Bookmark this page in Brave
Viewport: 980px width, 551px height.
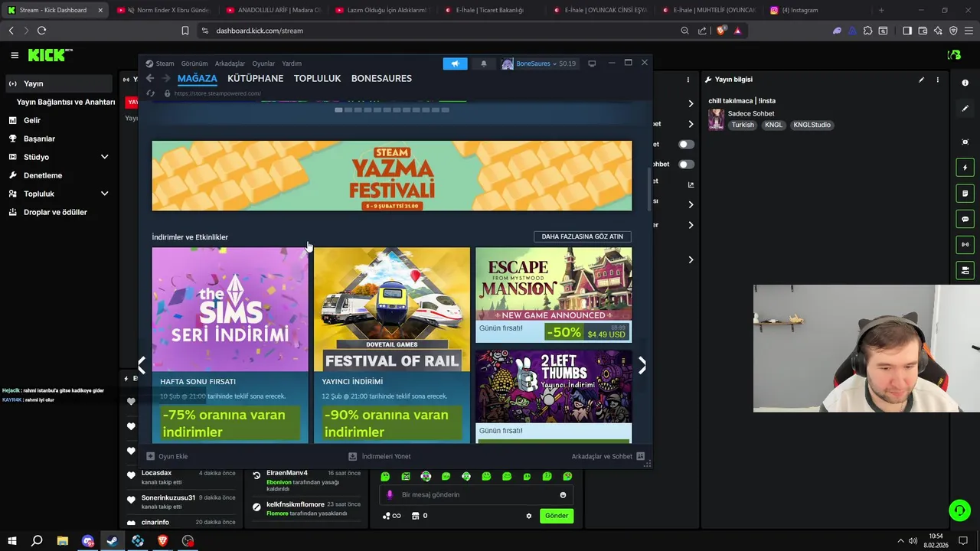click(185, 31)
